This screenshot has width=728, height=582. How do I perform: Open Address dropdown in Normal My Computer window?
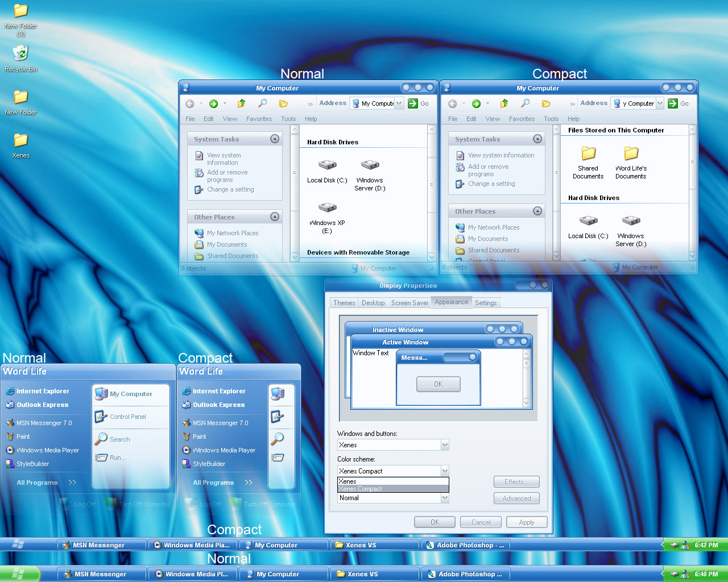click(x=399, y=103)
